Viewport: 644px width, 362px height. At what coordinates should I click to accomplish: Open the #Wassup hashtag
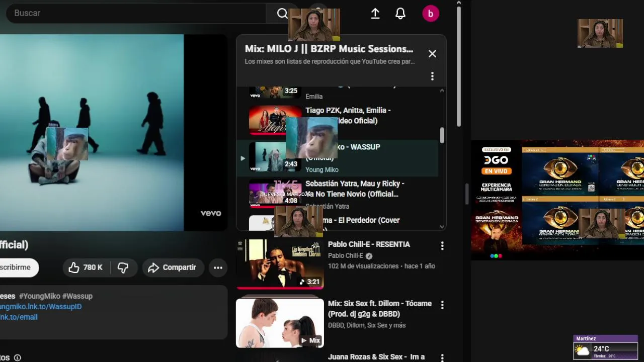tap(77, 296)
